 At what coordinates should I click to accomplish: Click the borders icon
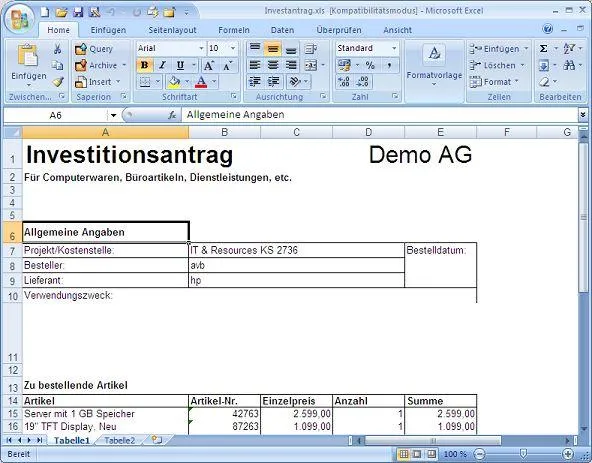145,82
